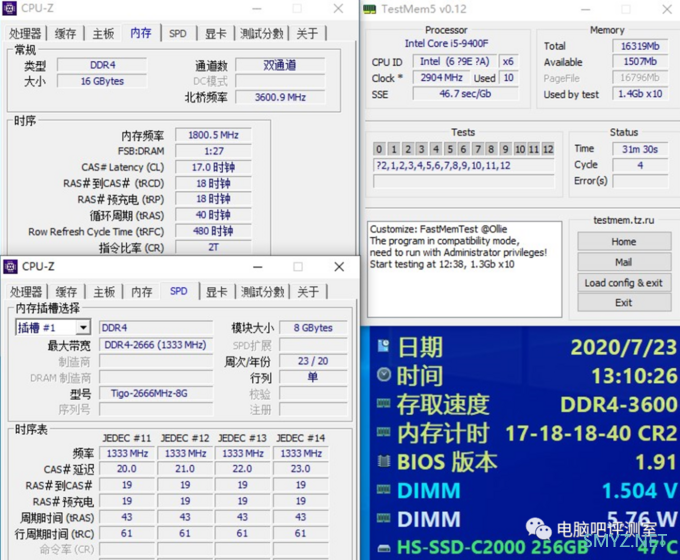The width and height of the screenshot is (680, 560).
Task: Click the Time status value 31m 30s
Action: [640, 149]
